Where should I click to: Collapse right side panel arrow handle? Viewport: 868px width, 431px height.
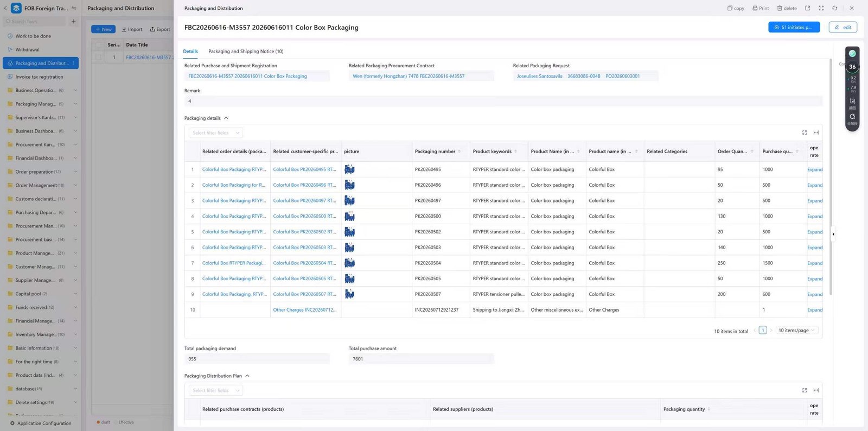[x=833, y=234]
